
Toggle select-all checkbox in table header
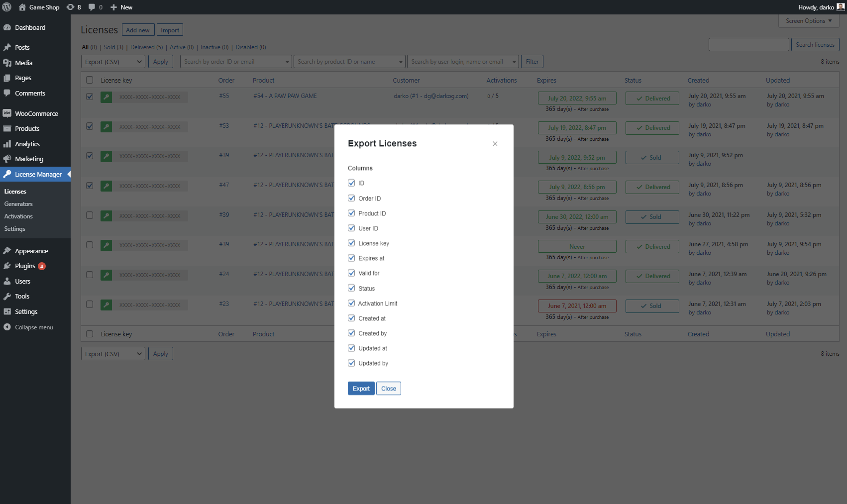[90, 80]
